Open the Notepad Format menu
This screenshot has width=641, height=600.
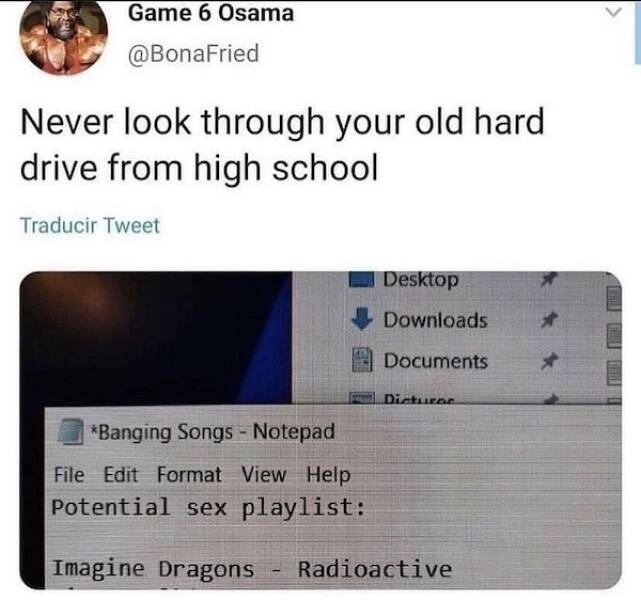coord(189,475)
